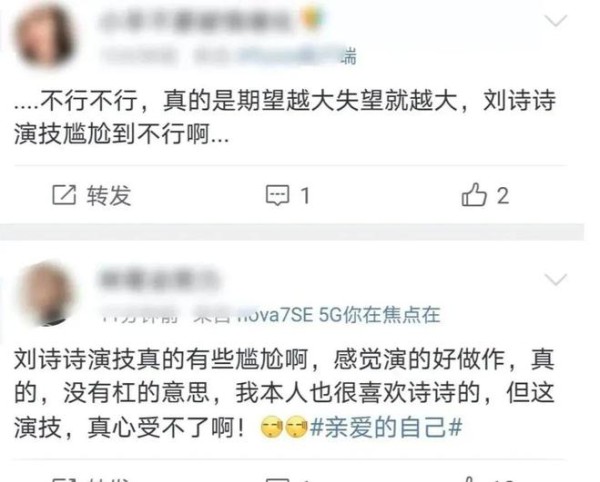The image size is (600, 482).
Task: Tap the membership badge beside first username
Action: pyautogui.click(x=311, y=19)
